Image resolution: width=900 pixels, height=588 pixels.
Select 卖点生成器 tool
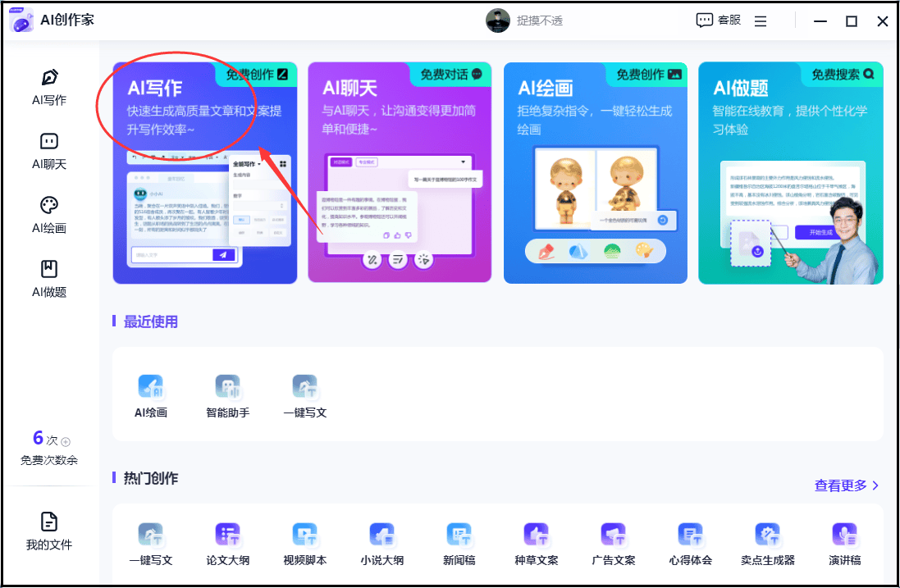tap(768, 544)
